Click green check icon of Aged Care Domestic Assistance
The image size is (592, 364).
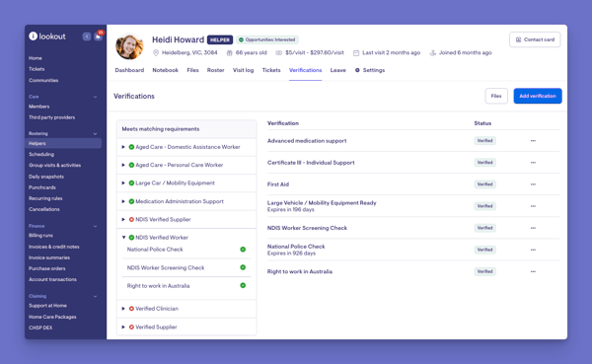pyautogui.click(x=131, y=147)
